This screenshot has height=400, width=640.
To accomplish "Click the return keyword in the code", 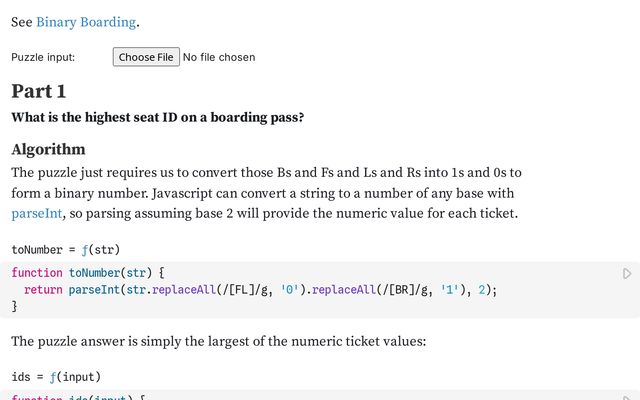I will pyautogui.click(x=43, y=290).
